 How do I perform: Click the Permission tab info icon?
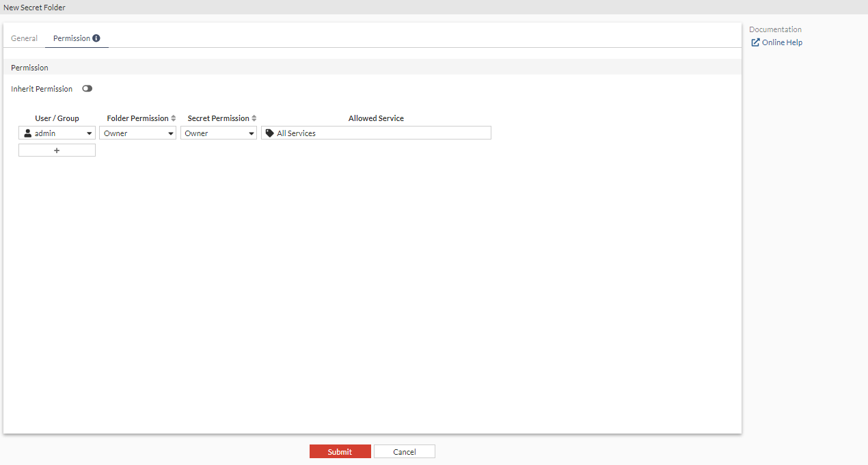pyautogui.click(x=96, y=38)
